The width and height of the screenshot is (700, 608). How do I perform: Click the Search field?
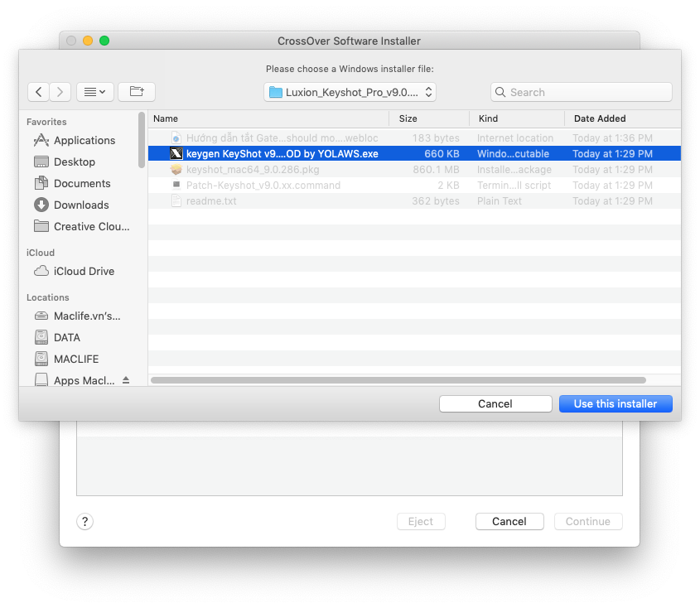[x=581, y=92]
